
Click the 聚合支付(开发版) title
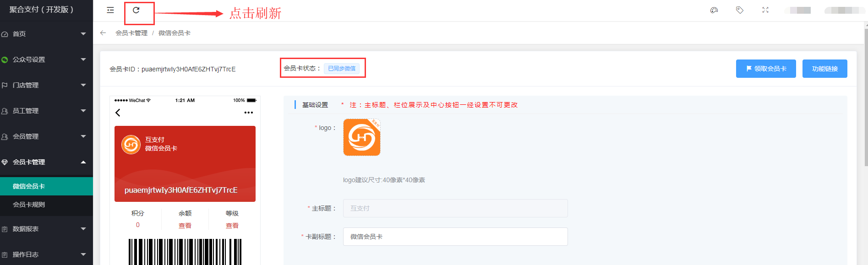[x=41, y=10]
